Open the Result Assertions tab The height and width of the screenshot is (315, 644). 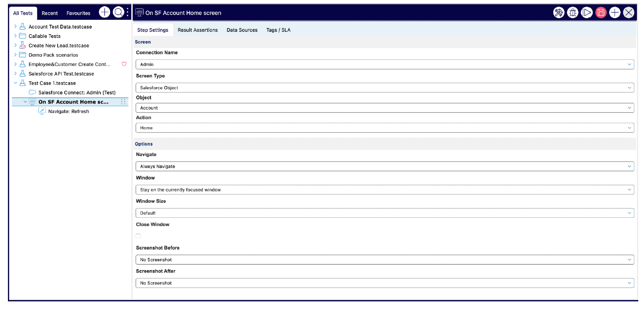click(x=198, y=30)
